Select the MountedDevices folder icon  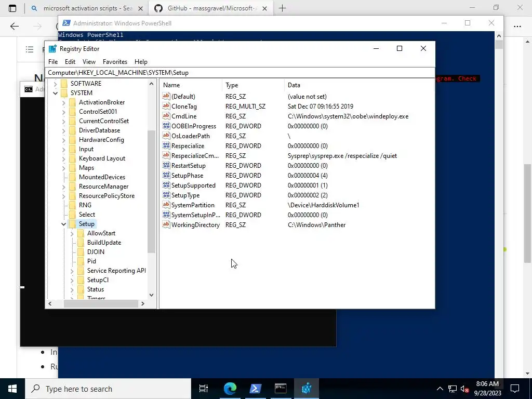click(72, 177)
